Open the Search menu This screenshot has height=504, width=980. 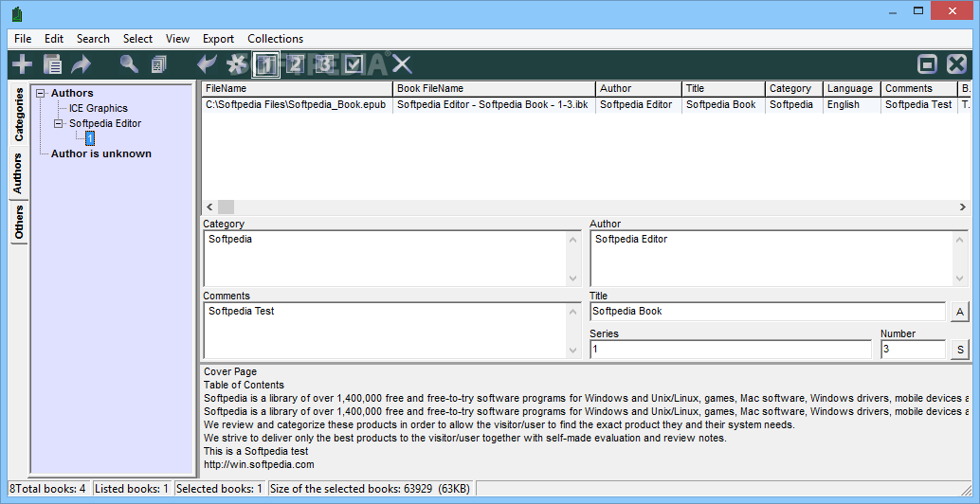pos(93,39)
